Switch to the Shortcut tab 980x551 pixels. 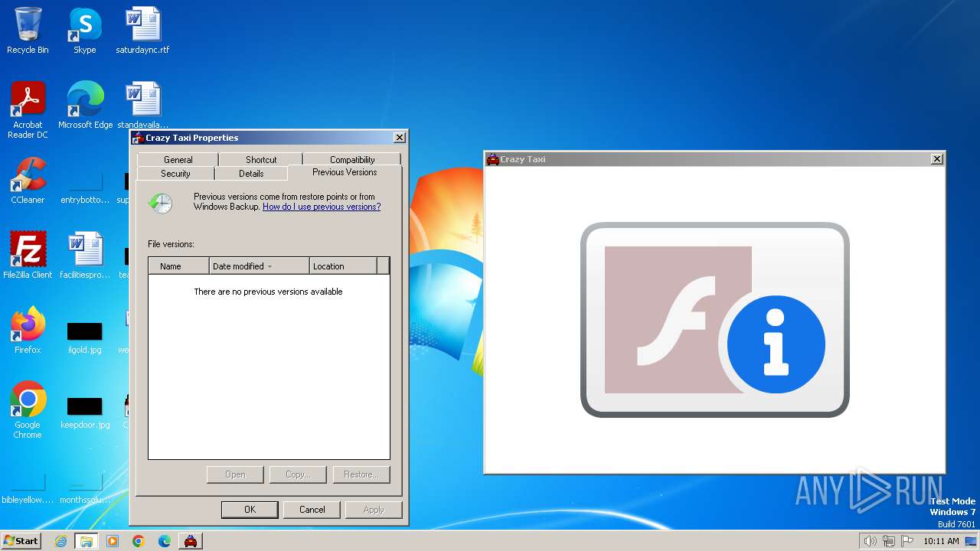pyautogui.click(x=261, y=159)
